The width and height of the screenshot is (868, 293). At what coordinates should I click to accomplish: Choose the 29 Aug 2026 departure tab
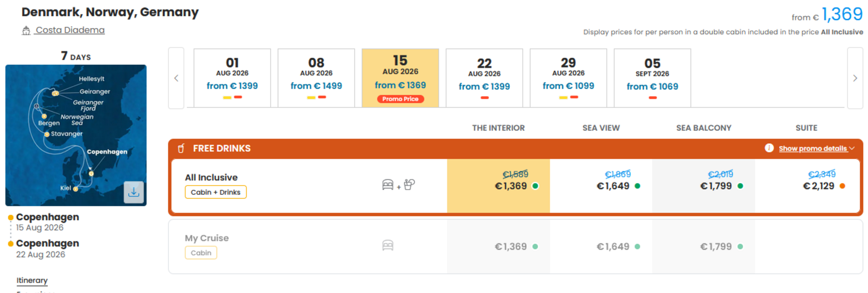(568, 78)
